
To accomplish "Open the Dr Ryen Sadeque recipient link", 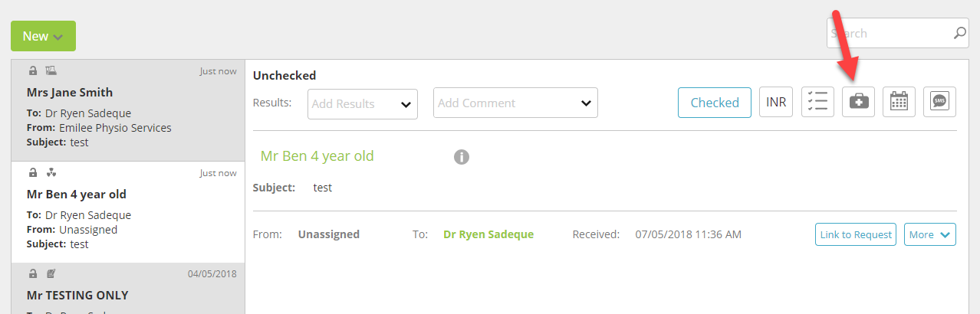I will click(488, 234).
